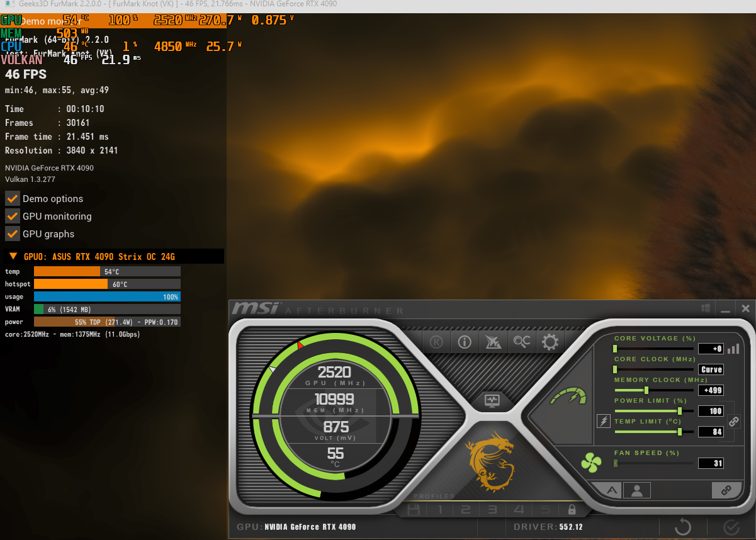Select profile slot 3
The width and height of the screenshot is (756, 540).
[x=492, y=510]
